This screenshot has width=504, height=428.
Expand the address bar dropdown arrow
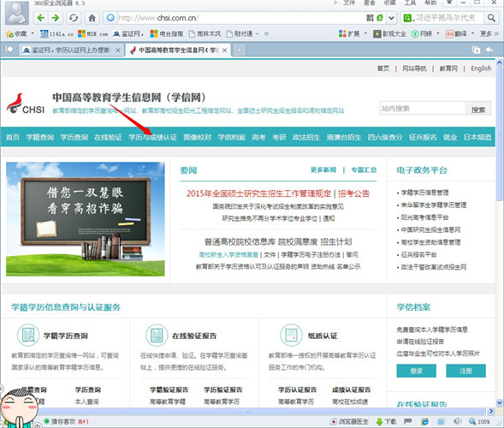[391, 18]
